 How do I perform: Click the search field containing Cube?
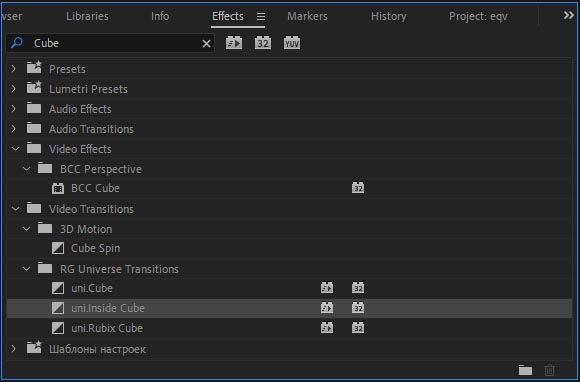110,43
